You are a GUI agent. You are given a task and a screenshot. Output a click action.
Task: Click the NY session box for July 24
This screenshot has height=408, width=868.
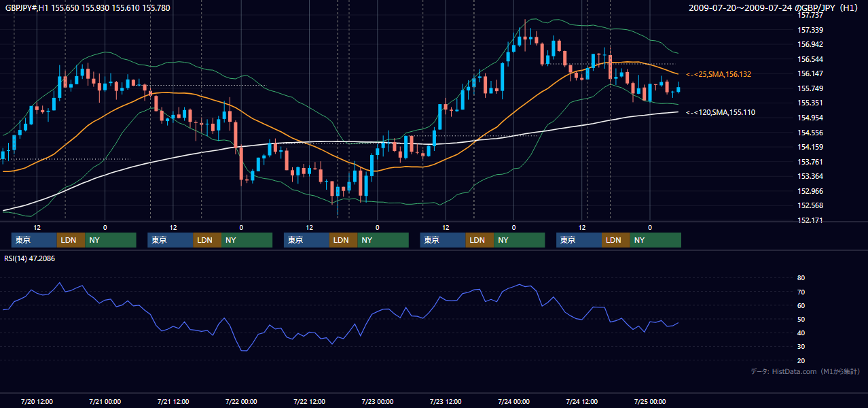pyautogui.click(x=655, y=240)
